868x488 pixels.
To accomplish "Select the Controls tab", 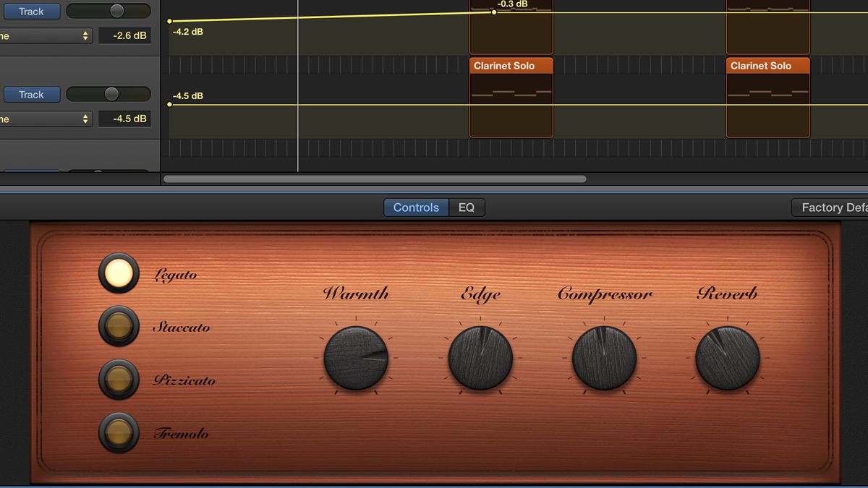I will click(415, 207).
